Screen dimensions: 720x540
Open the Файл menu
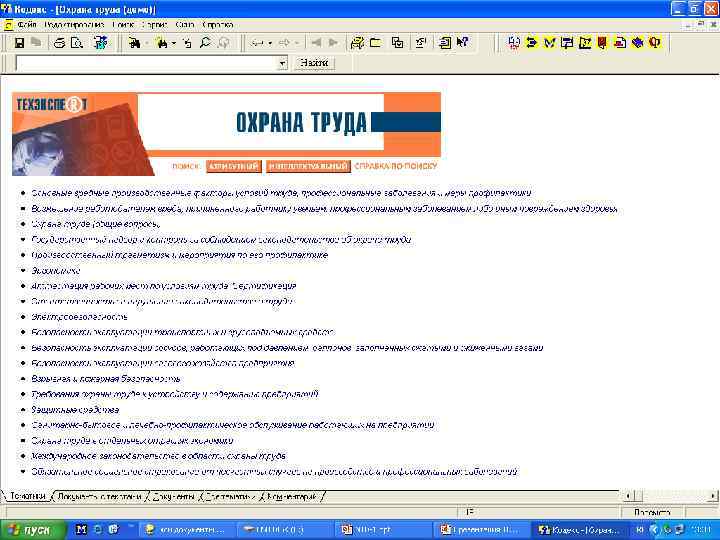[x=27, y=25]
